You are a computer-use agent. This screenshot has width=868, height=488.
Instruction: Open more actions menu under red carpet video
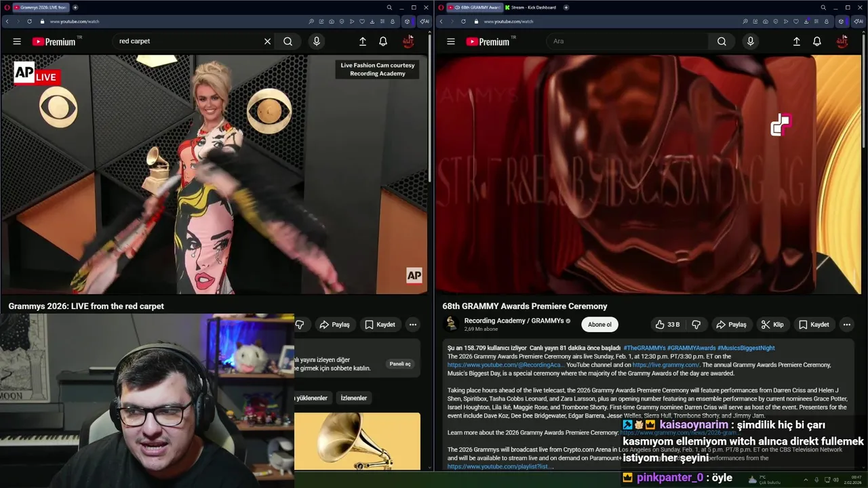click(412, 325)
